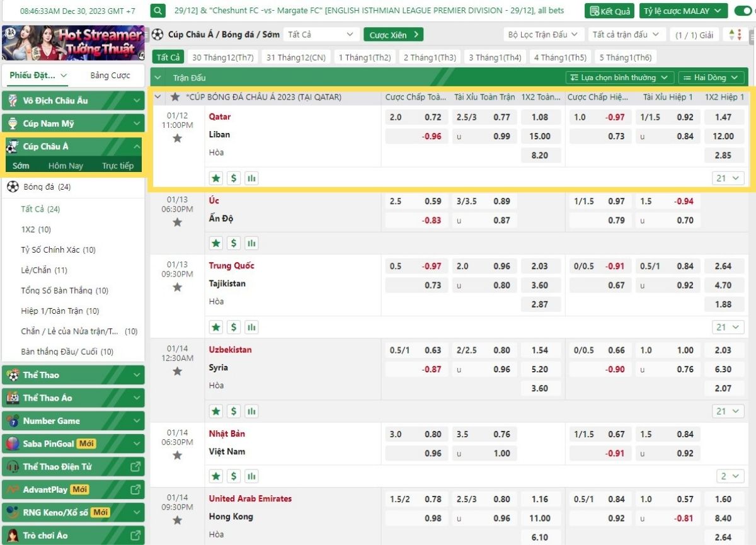Click the dollar icon under Úc match
The width and height of the screenshot is (756, 545).
(x=234, y=243)
